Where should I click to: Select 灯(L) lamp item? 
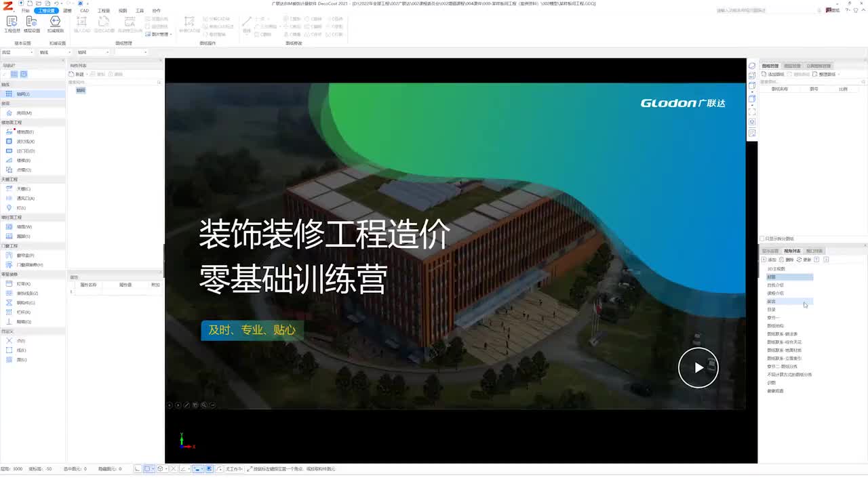pos(33,208)
